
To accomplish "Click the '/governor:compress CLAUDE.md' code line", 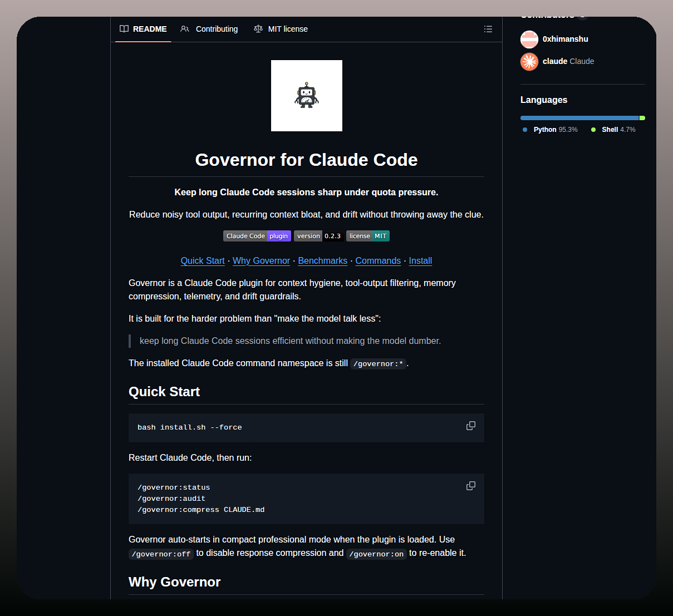I will (201, 510).
